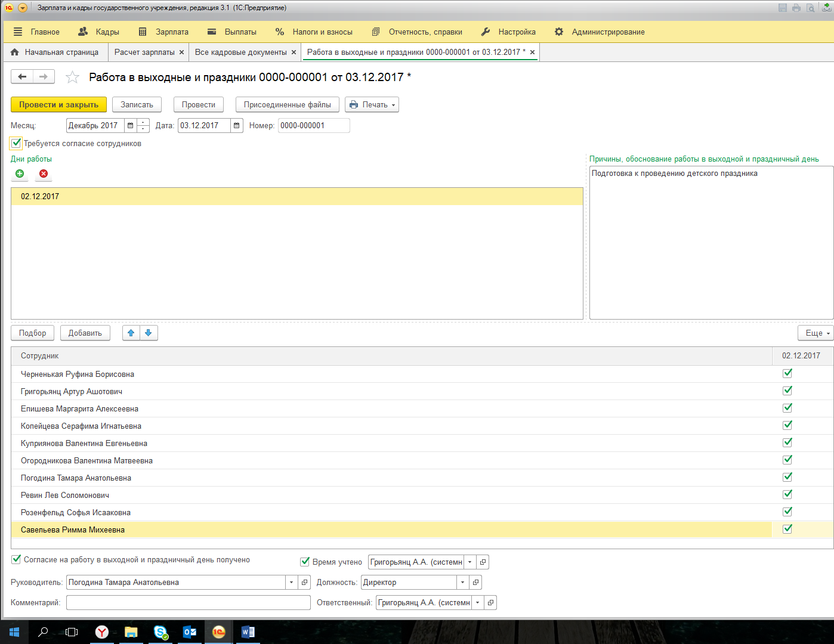Click the Записать button

coord(137,104)
